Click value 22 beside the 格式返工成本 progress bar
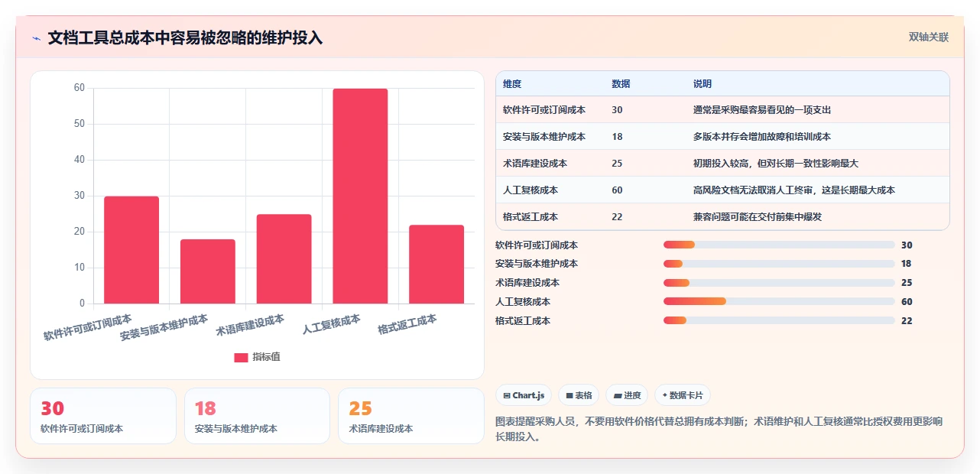980x474 pixels. [907, 321]
